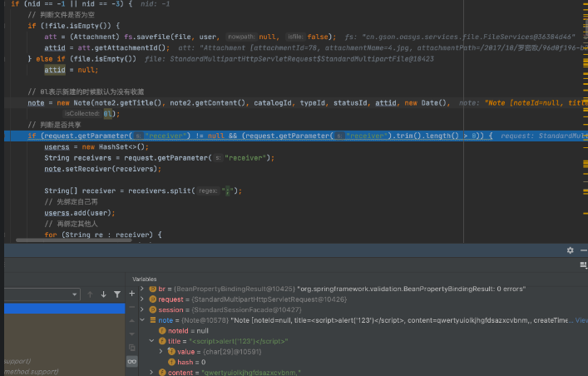This screenshot has height=376, width=588.
Task: Click the filter frames funnel icon
Action: 117,294
